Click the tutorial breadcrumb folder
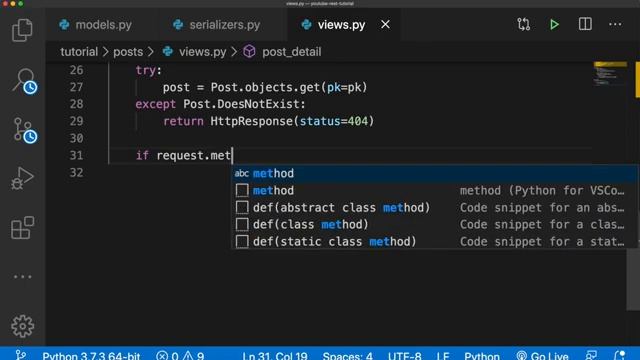 79,52
